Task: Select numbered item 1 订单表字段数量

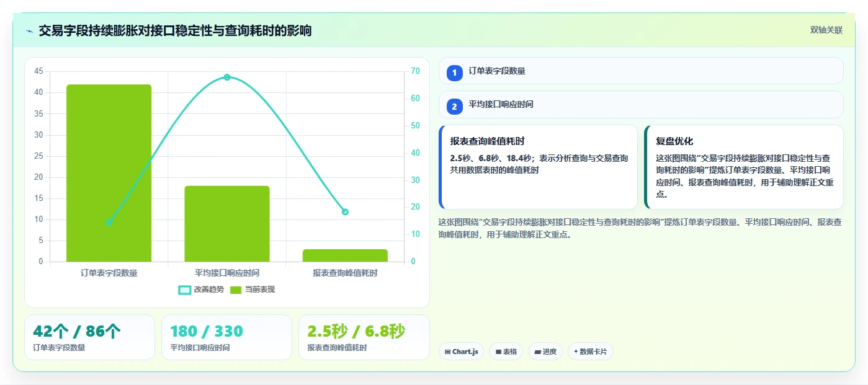Action: (641, 71)
